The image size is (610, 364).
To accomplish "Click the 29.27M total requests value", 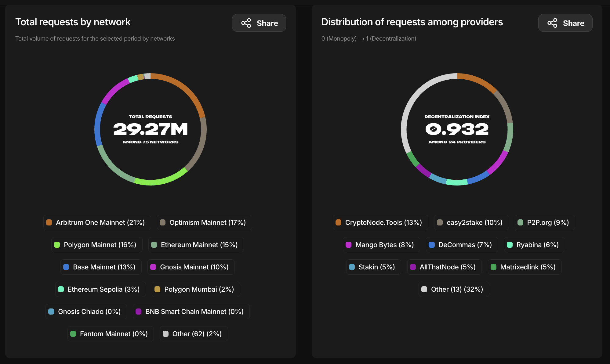I will 150,129.
